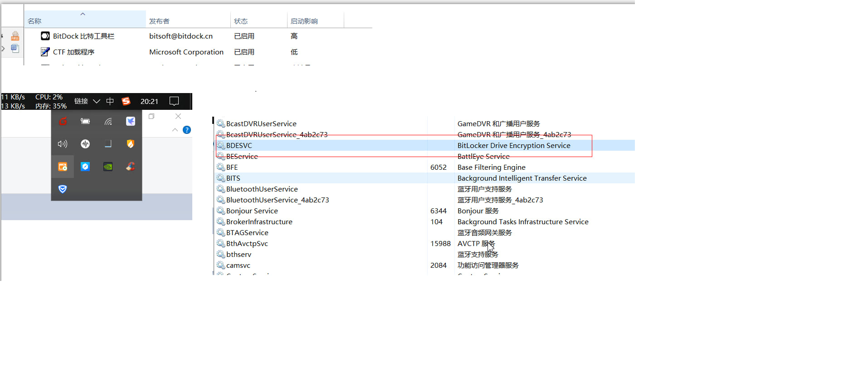The image size is (868, 374).
Task: Open the orange window tray icon
Action: pos(63,167)
